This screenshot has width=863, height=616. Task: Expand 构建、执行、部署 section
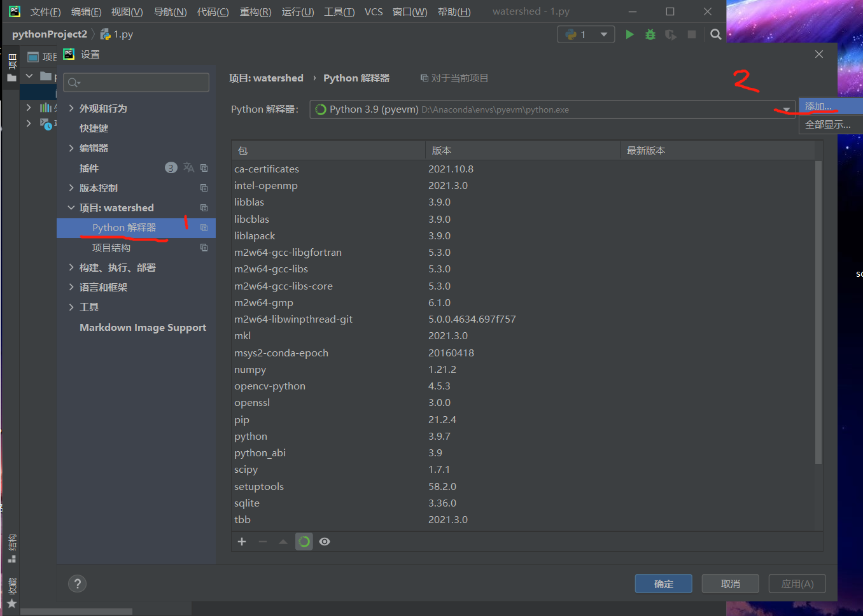click(71, 267)
